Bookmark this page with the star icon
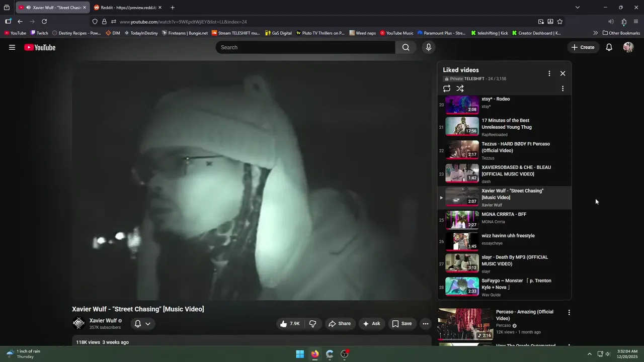 (559, 22)
